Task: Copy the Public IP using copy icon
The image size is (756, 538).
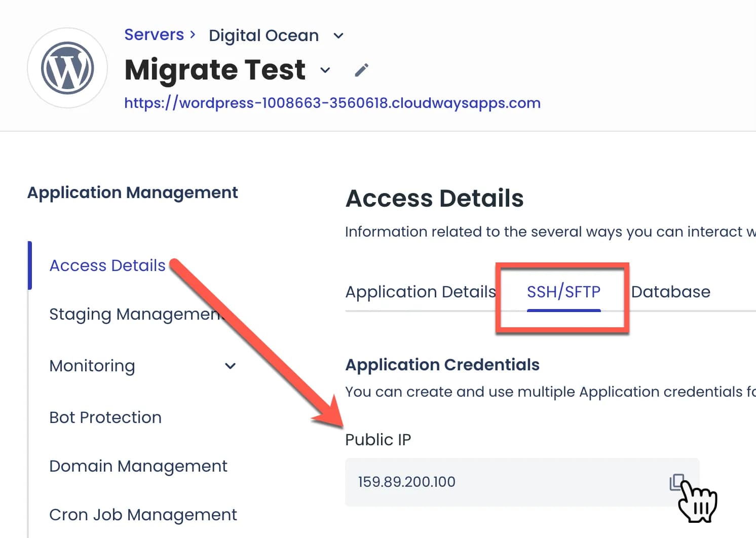Action: pos(676,482)
